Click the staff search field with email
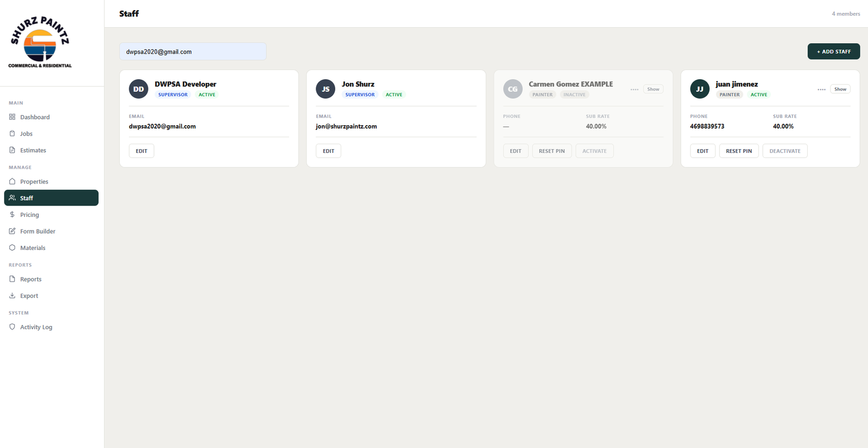The image size is (868, 448). (x=193, y=52)
